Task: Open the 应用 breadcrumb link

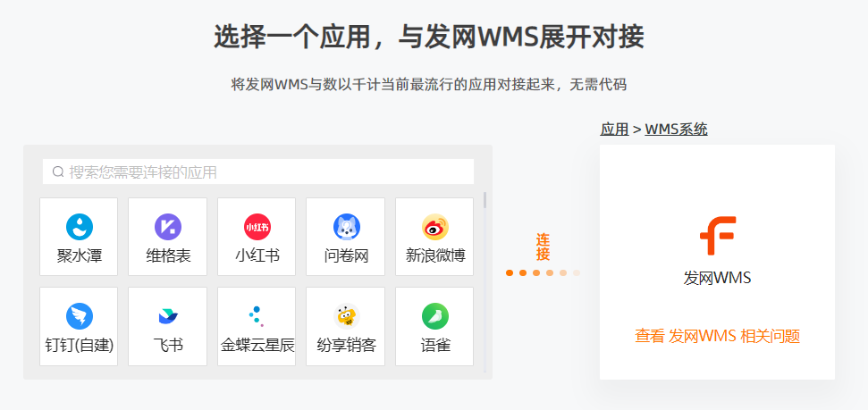Action: pyautogui.click(x=614, y=130)
